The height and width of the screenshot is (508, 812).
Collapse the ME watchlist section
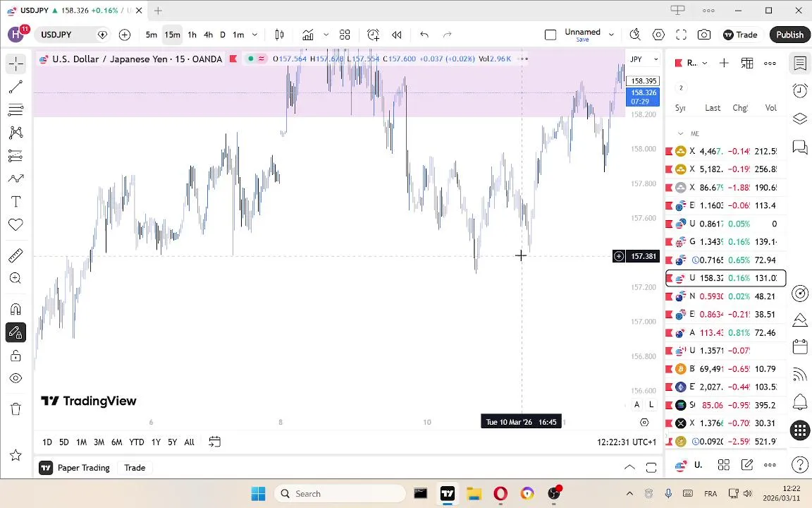(680, 133)
